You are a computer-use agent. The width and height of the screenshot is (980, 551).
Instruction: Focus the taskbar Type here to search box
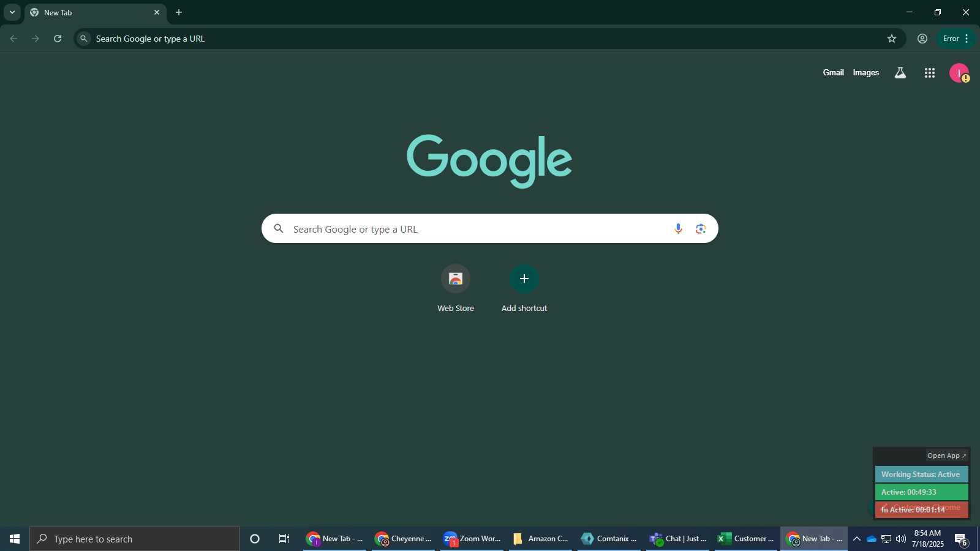[x=135, y=539]
